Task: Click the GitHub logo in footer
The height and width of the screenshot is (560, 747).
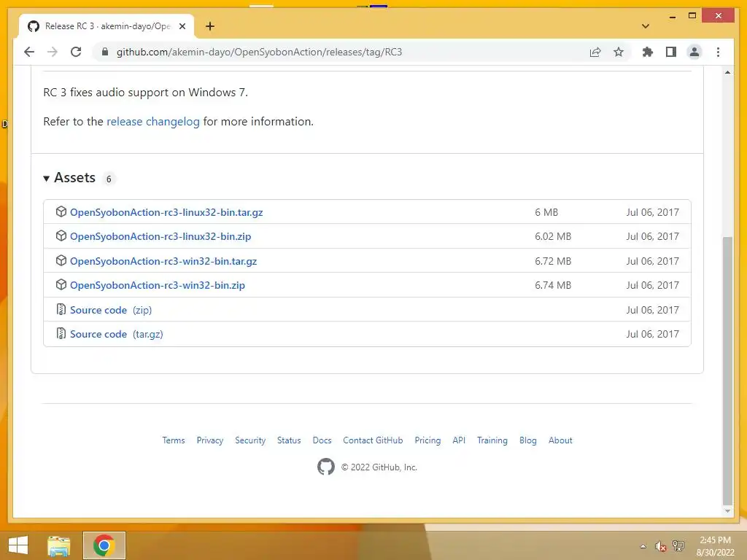Action: click(x=326, y=467)
